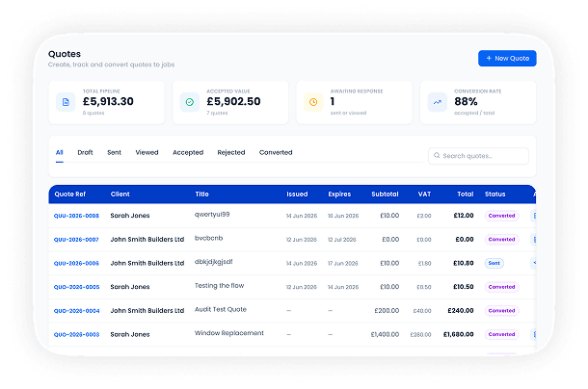Open the Rejected tab
The width and height of the screenshot is (588, 389).
pos(231,152)
